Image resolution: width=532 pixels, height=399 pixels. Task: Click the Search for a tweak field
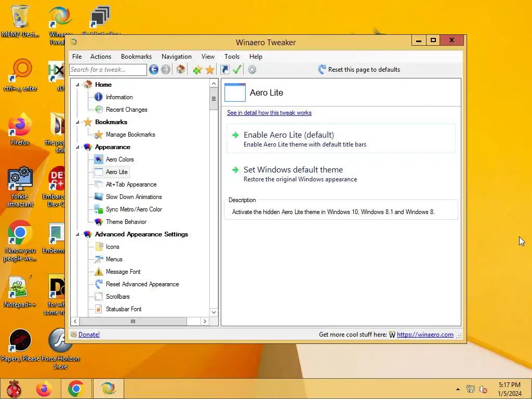point(108,70)
